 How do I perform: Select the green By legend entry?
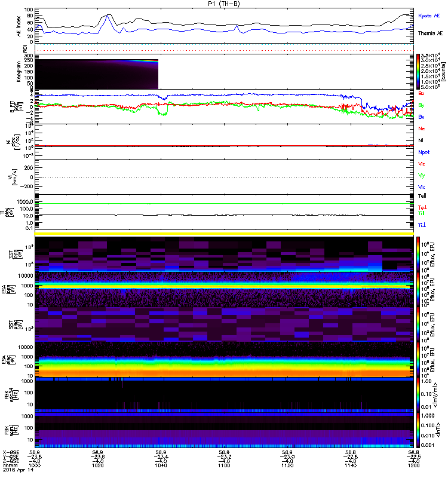pyautogui.click(x=422, y=105)
